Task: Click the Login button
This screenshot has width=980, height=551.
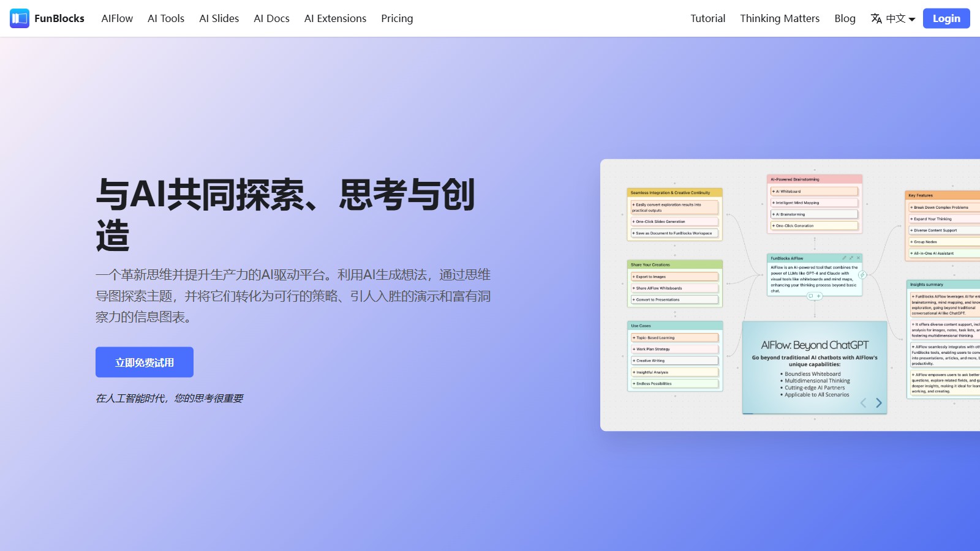Action: tap(946, 18)
